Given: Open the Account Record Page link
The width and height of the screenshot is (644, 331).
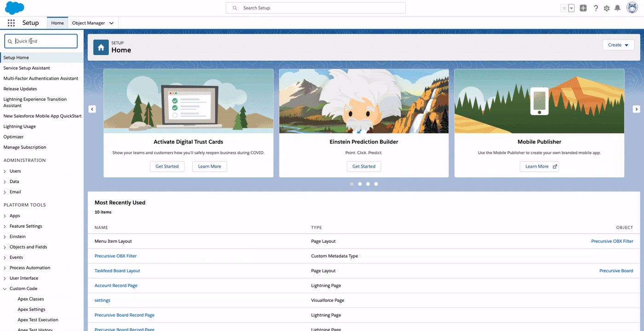Looking at the screenshot, I should pos(116,285).
